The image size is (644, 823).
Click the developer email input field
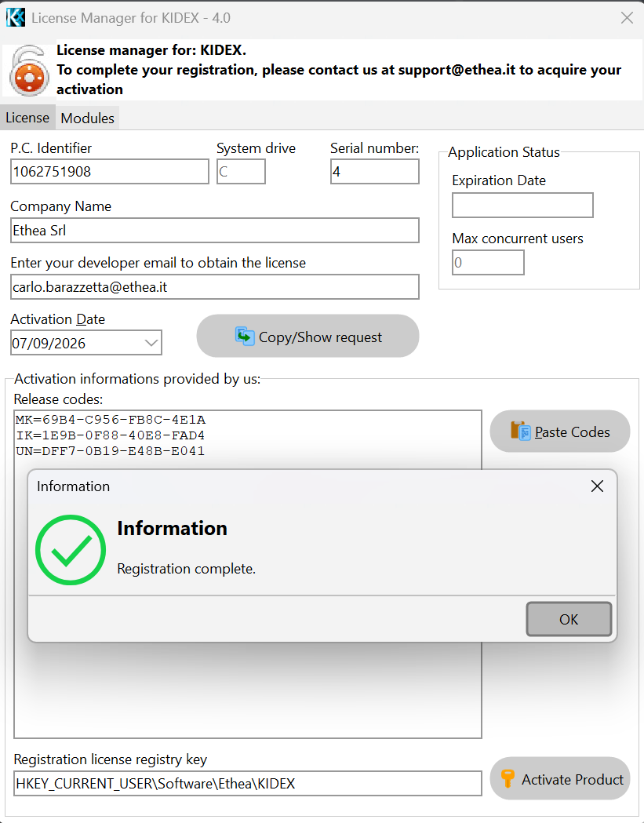215,287
